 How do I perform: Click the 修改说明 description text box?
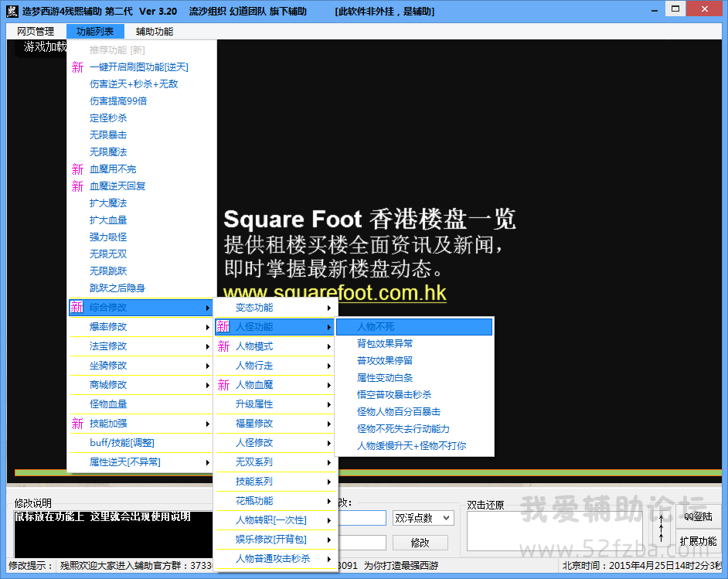pyautogui.click(x=114, y=534)
